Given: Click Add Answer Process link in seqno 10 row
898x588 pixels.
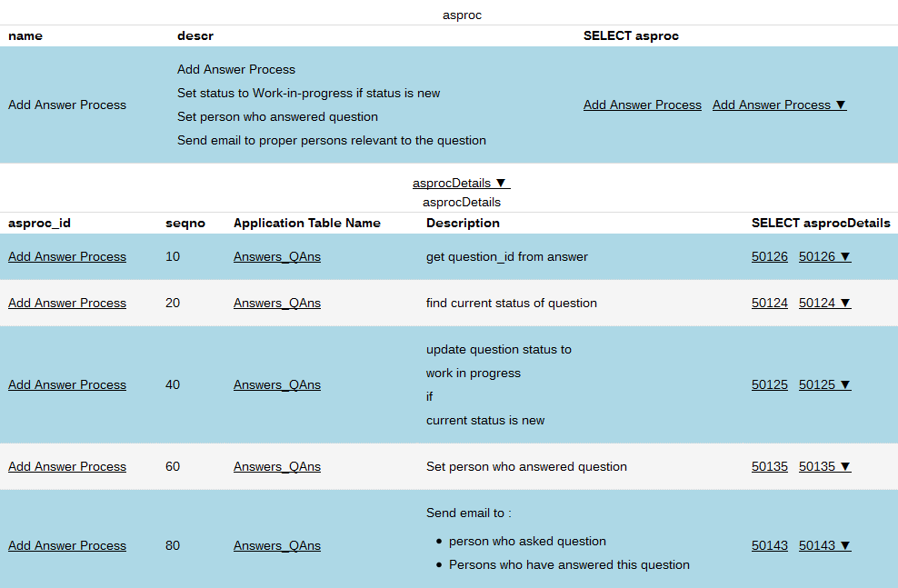Looking at the screenshot, I should coord(67,256).
